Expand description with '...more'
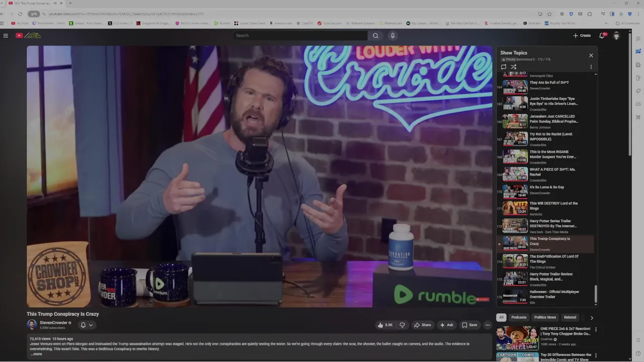This screenshot has height=362, width=644. coord(36,354)
